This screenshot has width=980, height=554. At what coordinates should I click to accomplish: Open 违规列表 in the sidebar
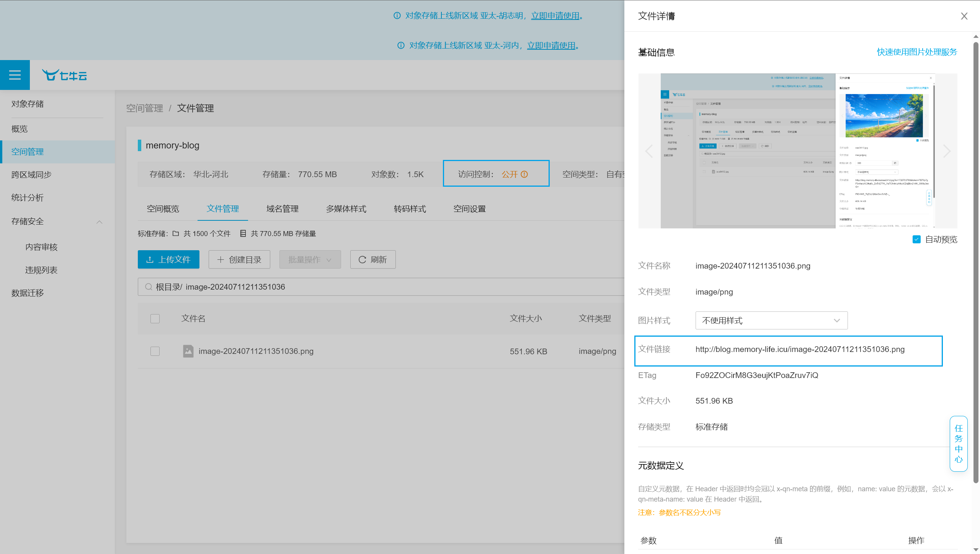coord(41,270)
